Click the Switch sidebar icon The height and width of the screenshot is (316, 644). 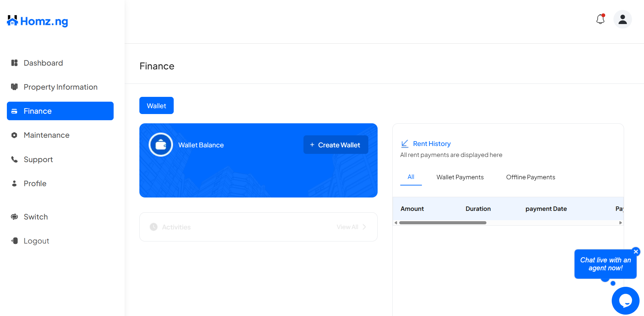click(x=14, y=217)
